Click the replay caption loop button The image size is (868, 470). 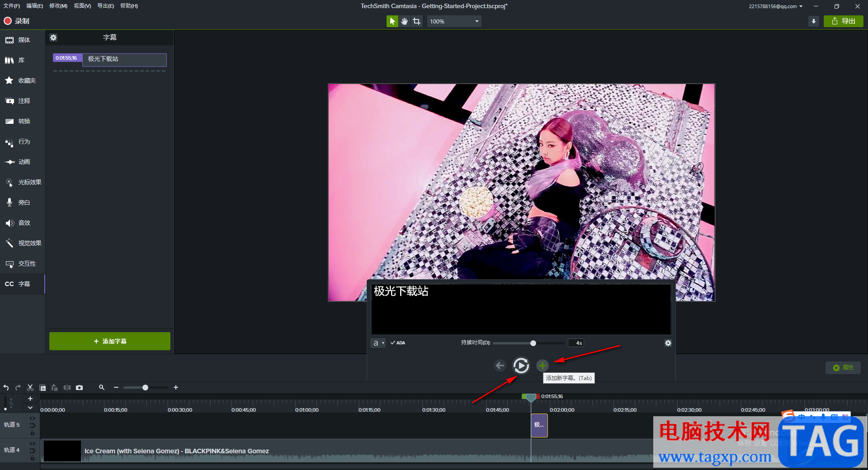click(521, 366)
